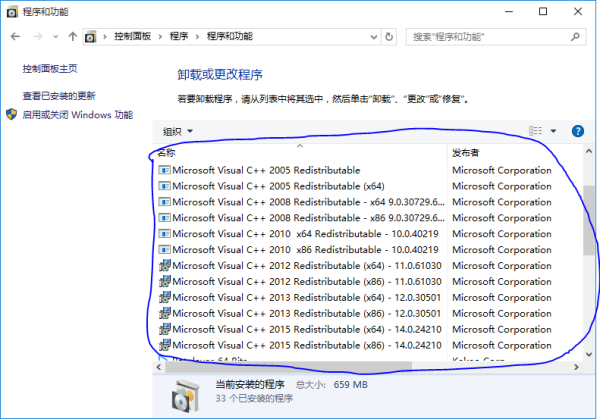Open the recent locations dropdown arrow

(55, 37)
